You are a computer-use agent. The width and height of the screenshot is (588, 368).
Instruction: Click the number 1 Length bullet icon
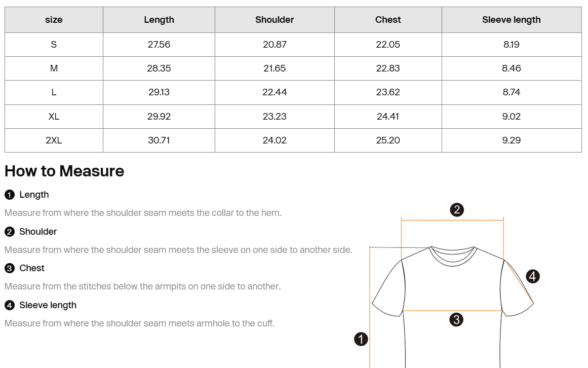tap(10, 195)
